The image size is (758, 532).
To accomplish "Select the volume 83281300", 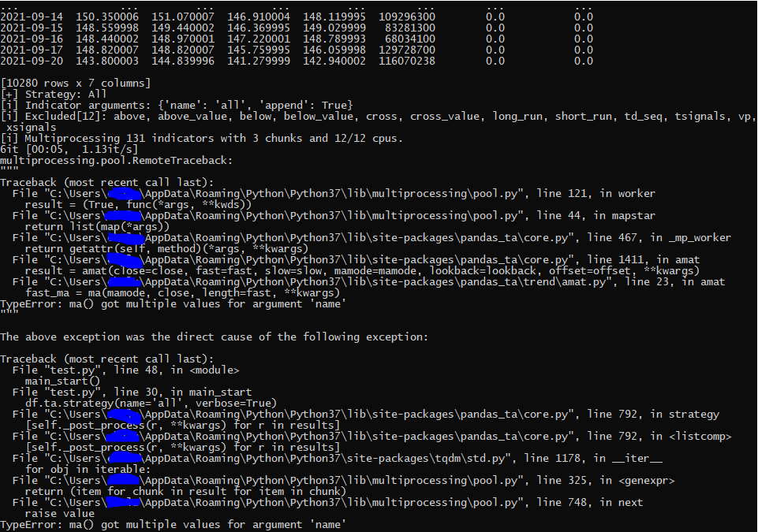I will tap(410, 28).
